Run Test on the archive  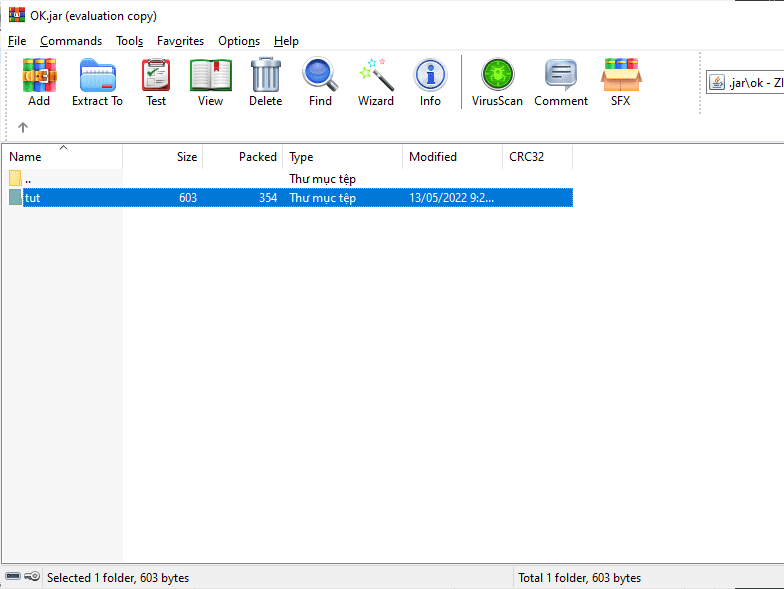tap(156, 76)
